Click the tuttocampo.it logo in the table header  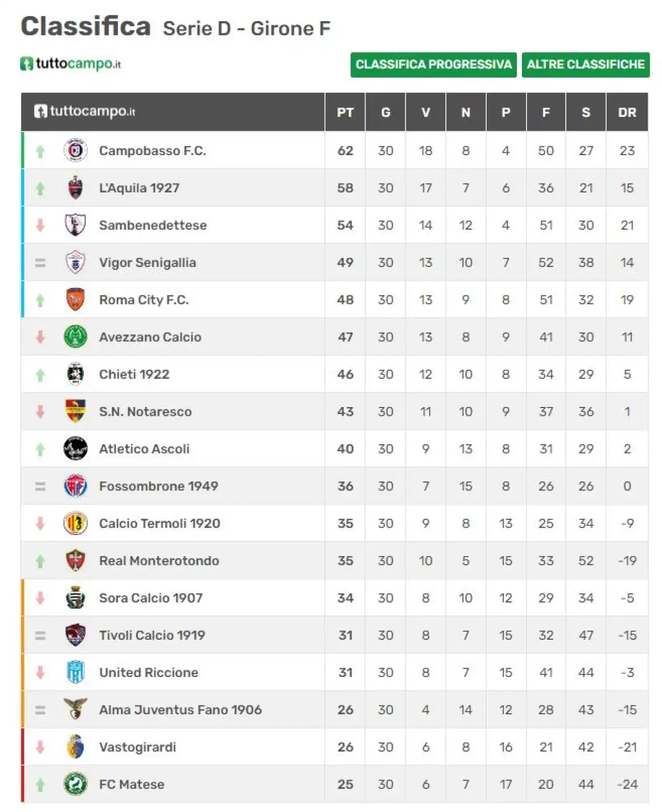(84, 111)
